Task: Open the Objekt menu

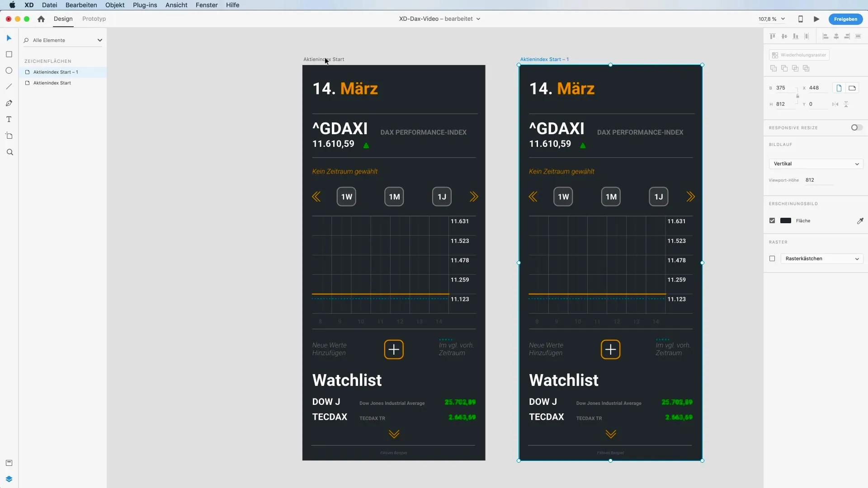Action: point(115,5)
